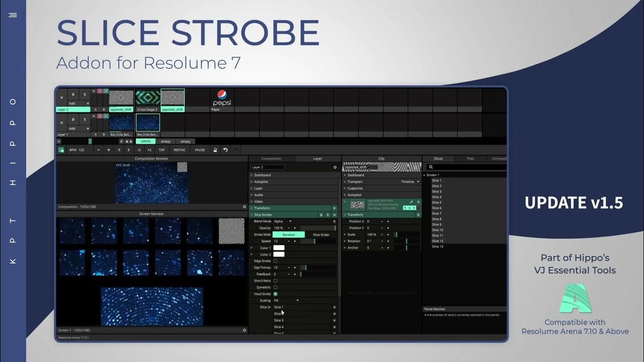Remove the Slice Strobe effect with X
644x362 pixels.
tap(335, 215)
